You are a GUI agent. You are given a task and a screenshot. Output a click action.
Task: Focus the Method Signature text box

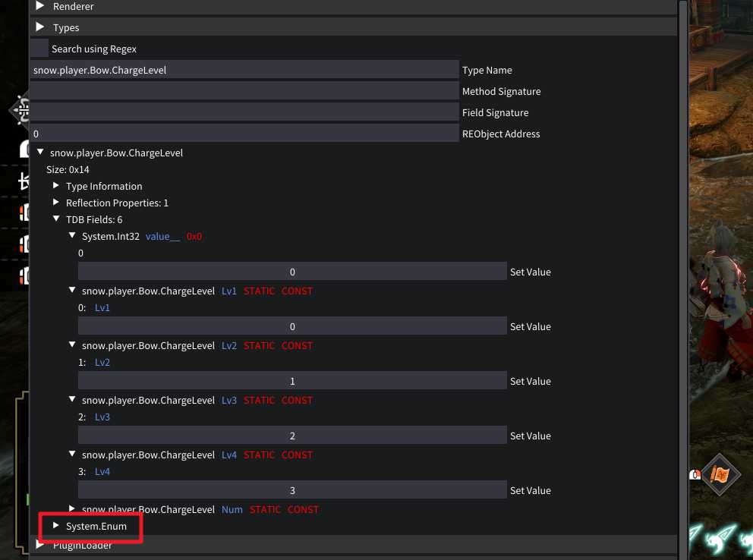point(244,91)
